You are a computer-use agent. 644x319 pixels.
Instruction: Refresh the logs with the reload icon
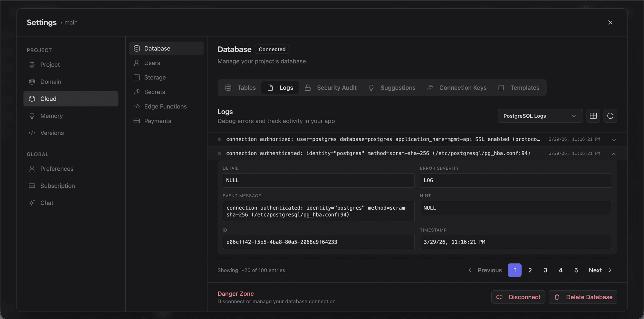point(610,115)
